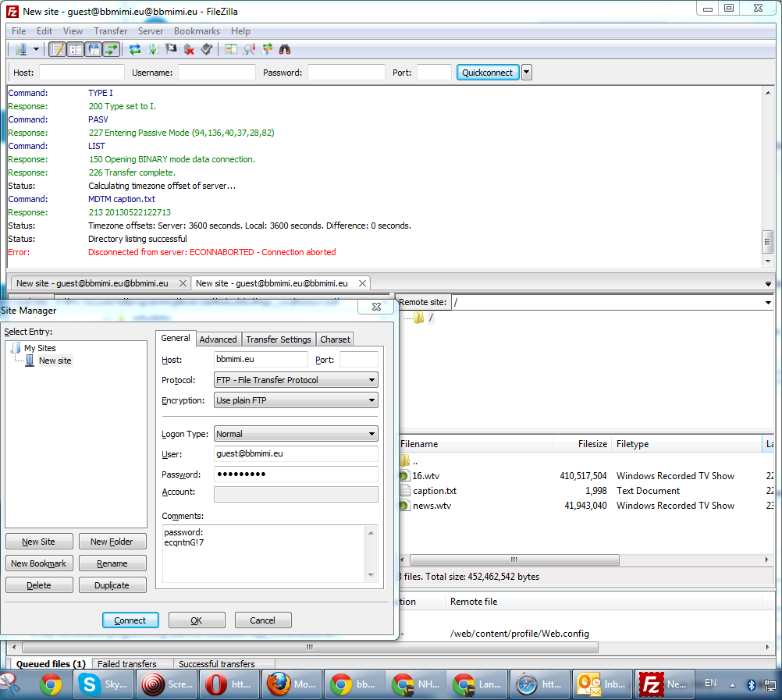Click the Duplicate button
The height and width of the screenshot is (700, 782).
pos(112,585)
